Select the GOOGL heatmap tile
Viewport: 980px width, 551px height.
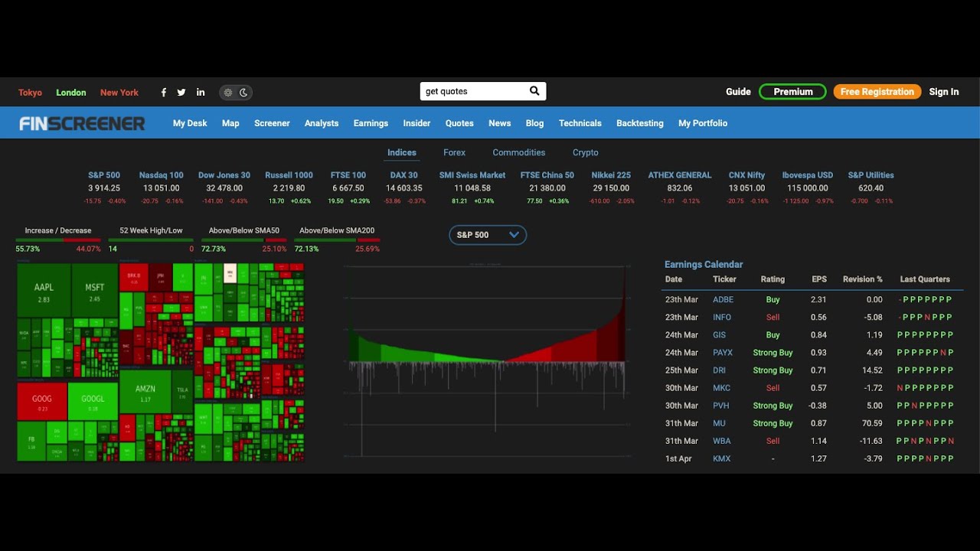click(93, 402)
